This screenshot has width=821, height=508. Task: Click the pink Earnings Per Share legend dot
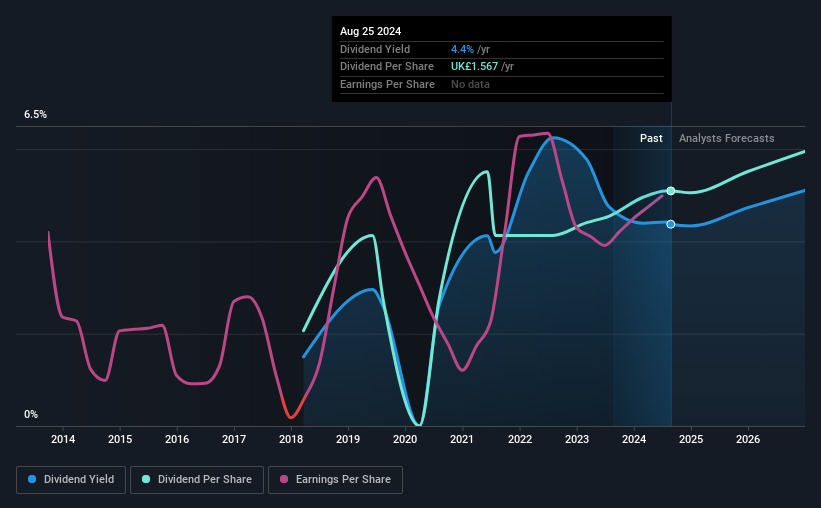(x=284, y=479)
